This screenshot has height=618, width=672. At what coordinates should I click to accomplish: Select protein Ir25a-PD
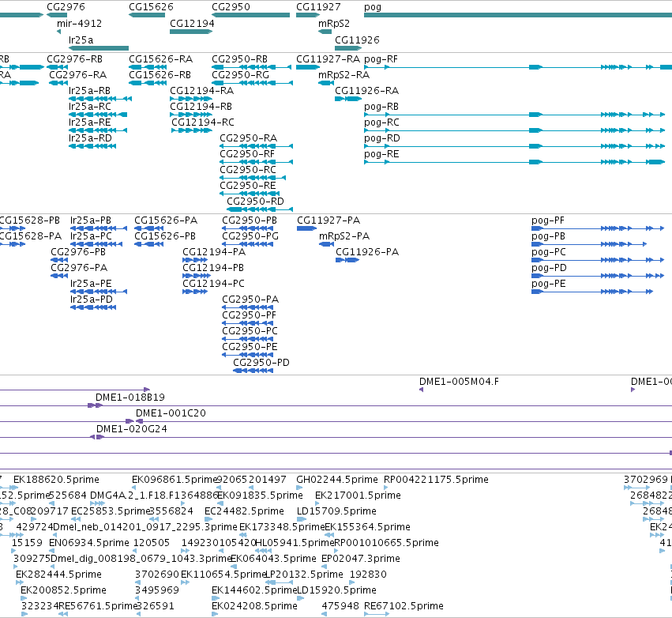[93, 307]
